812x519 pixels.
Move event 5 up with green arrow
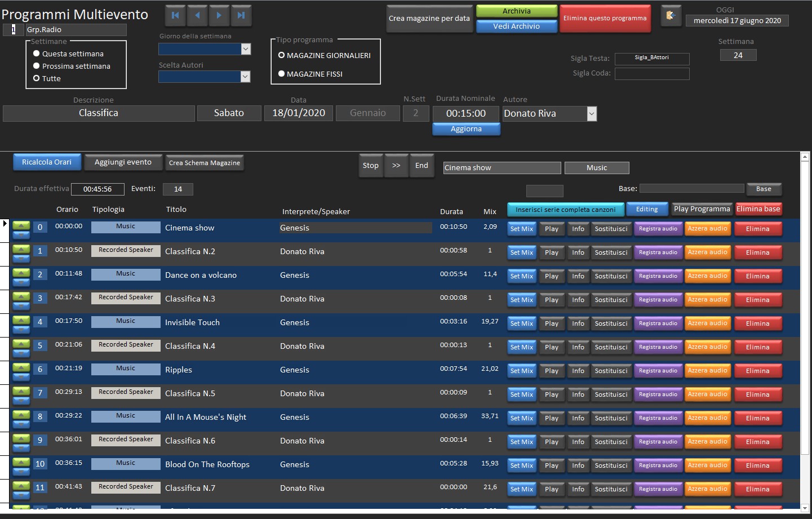point(21,343)
